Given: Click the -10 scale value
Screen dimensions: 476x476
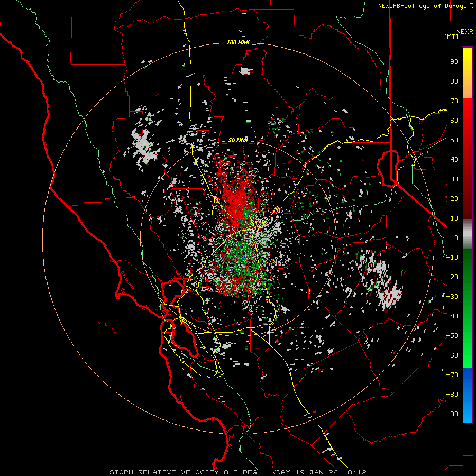Looking at the screenshot, I should 452,258.
